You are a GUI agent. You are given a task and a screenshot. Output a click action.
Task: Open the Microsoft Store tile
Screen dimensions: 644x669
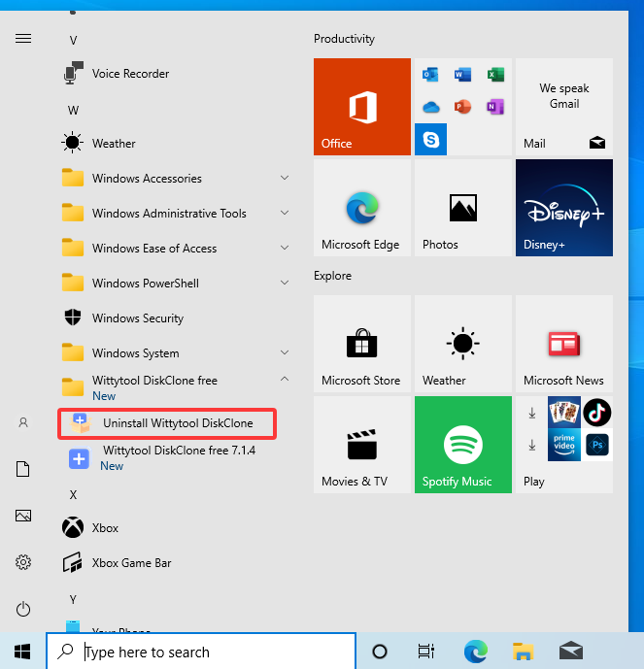click(362, 344)
